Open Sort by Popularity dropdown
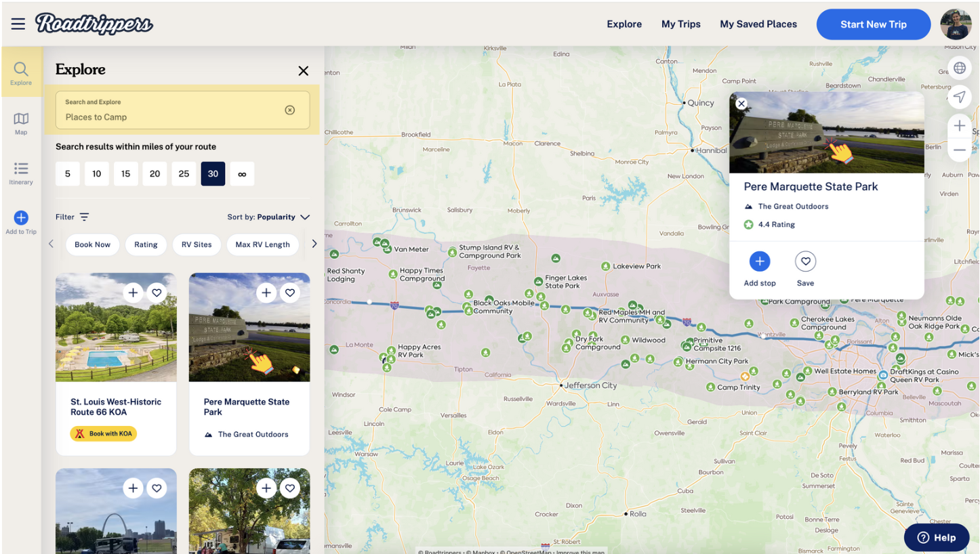Screen dimensions: 980x554 (x=268, y=217)
